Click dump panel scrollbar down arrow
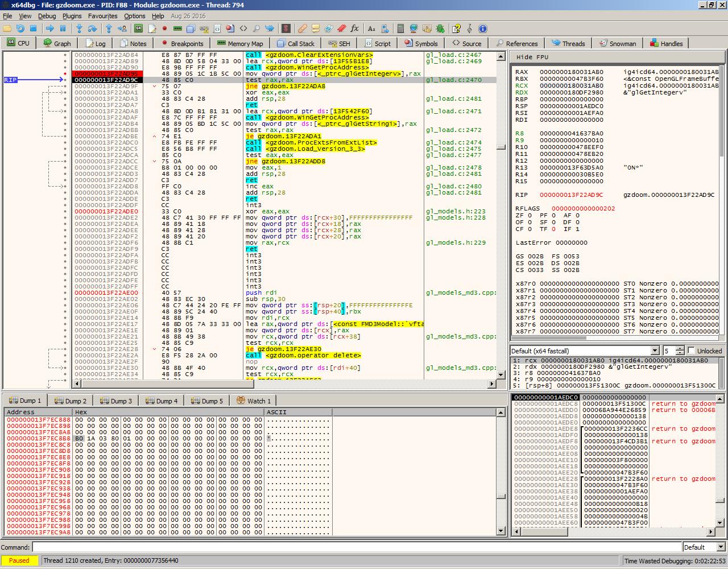The image size is (728, 569). pyautogui.click(x=501, y=531)
